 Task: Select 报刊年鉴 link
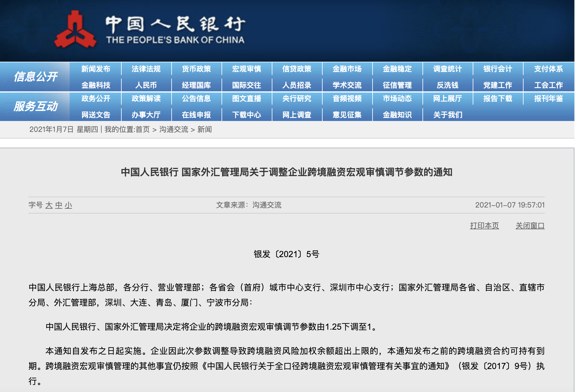548,99
